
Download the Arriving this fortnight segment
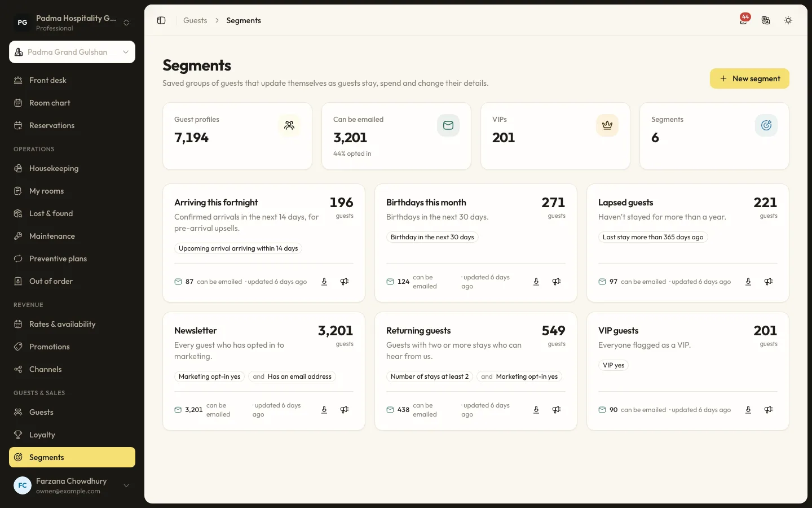point(324,282)
